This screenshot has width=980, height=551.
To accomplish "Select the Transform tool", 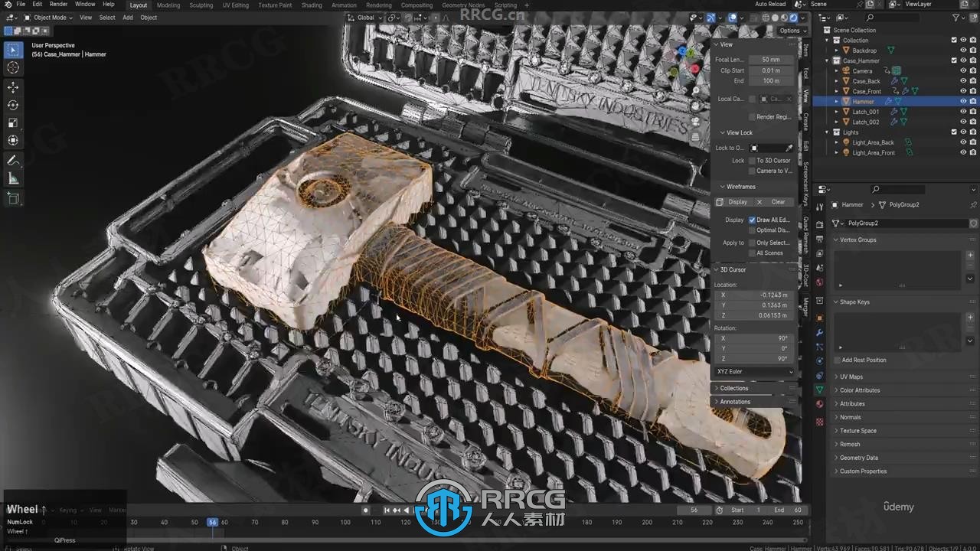I will click(13, 140).
